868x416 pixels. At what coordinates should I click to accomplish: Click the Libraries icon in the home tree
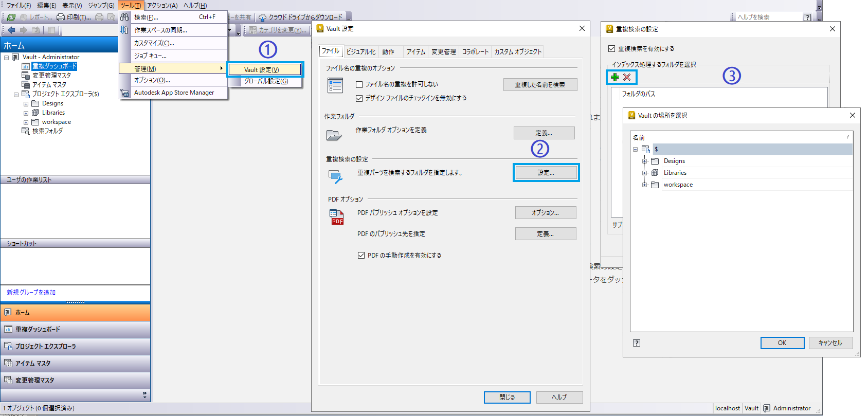point(35,113)
